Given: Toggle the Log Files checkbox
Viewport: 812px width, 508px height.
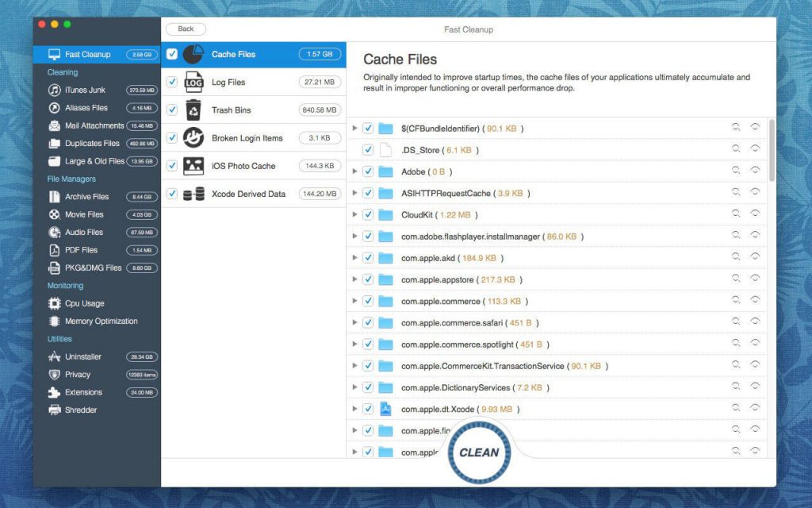Looking at the screenshot, I should click(x=171, y=82).
